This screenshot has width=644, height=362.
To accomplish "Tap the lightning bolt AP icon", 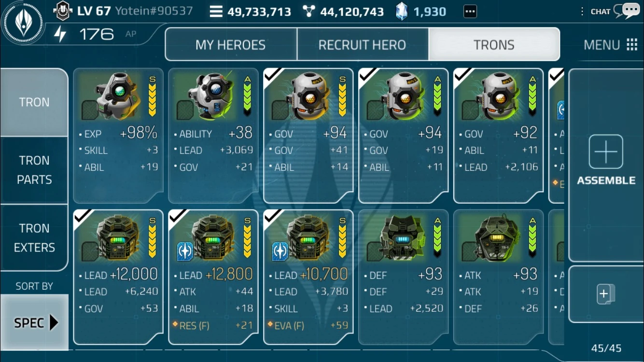I will pyautogui.click(x=60, y=34).
